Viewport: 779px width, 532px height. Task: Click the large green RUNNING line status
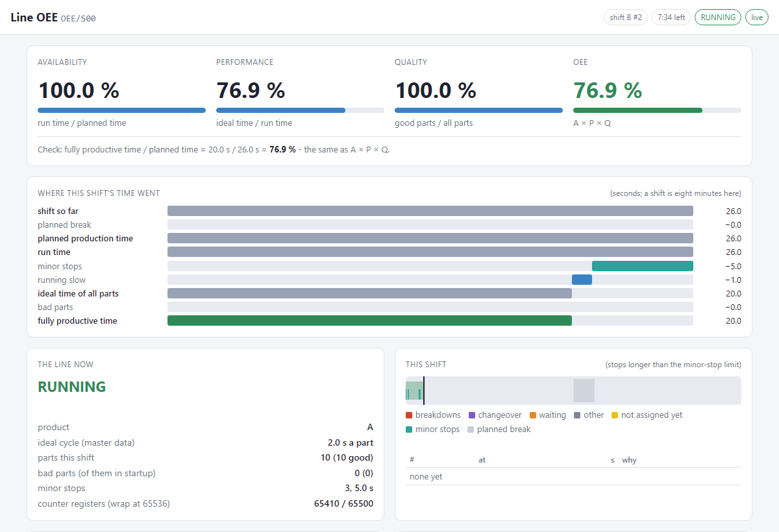coord(71,387)
